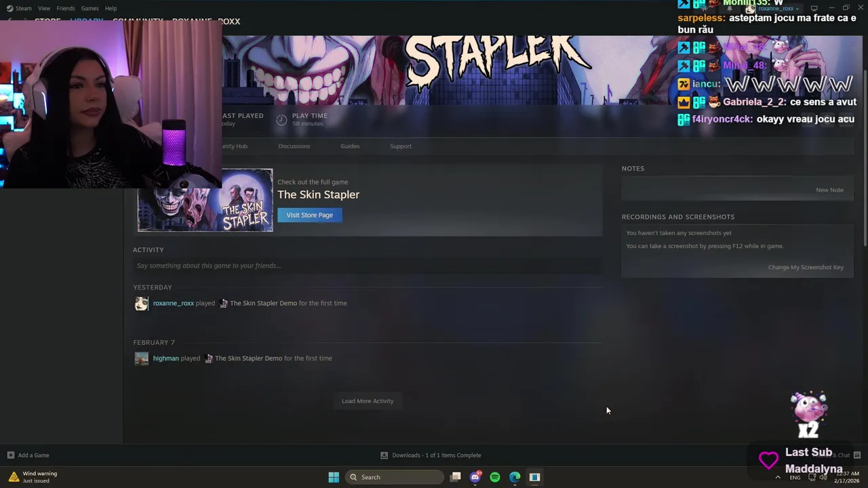Viewport: 868px width, 488px height.
Task: Switch to the Discussions tab
Action: tap(294, 146)
